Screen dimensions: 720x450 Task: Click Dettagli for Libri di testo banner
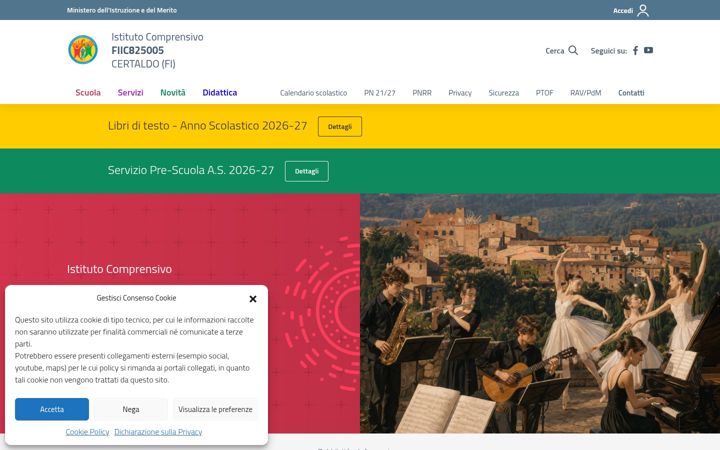click(x=340, y=126)
